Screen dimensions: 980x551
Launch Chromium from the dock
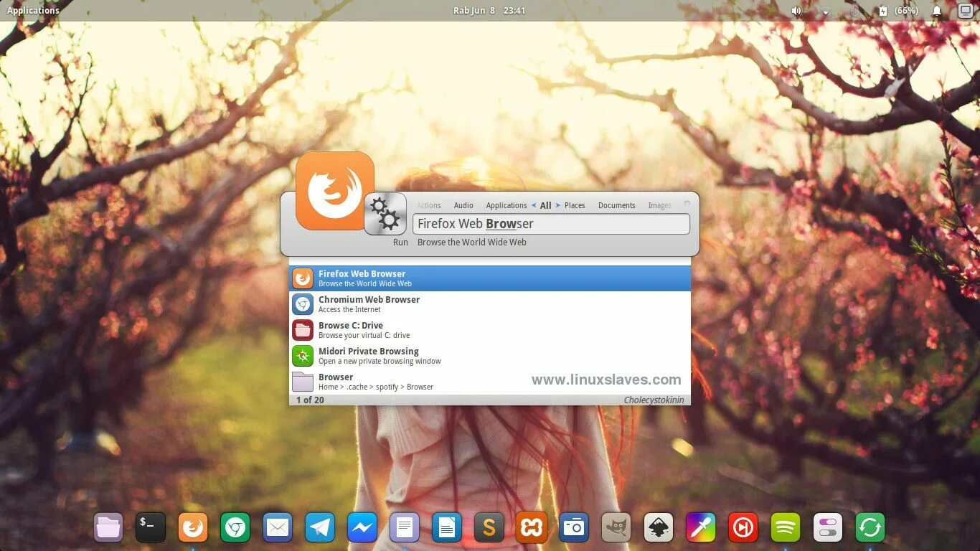tap(235, 528)
